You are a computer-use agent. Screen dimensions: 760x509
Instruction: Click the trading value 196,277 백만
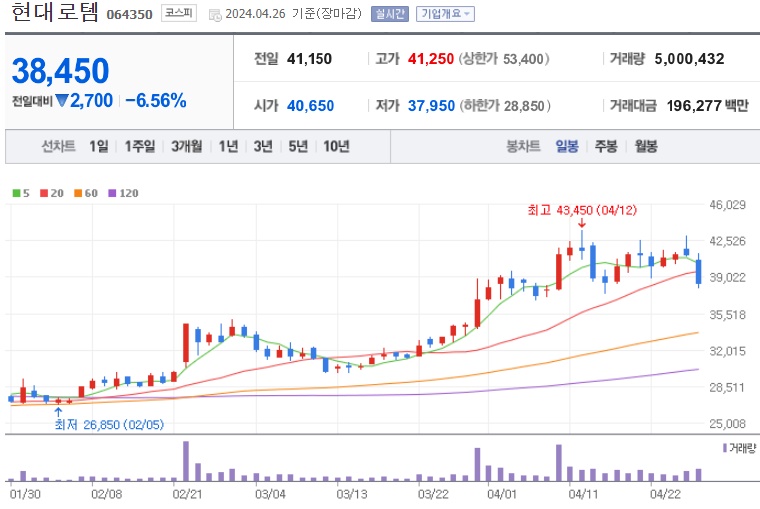tap(708, 106)
